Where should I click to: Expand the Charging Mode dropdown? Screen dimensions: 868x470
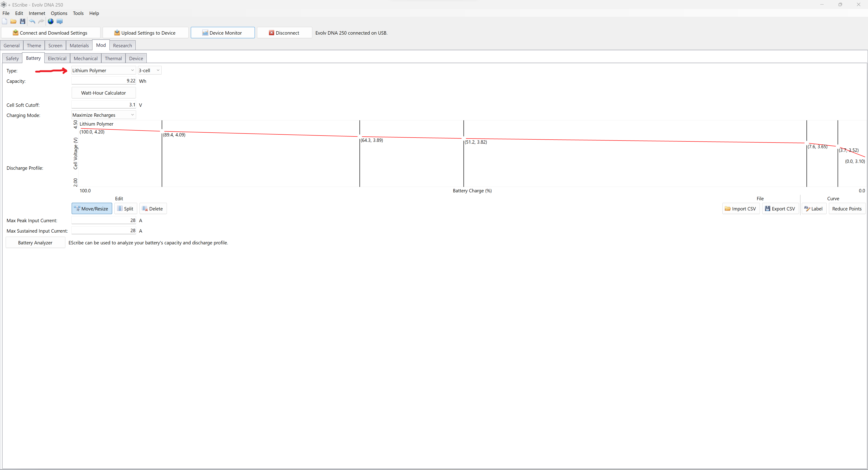(x=103, y=115)
